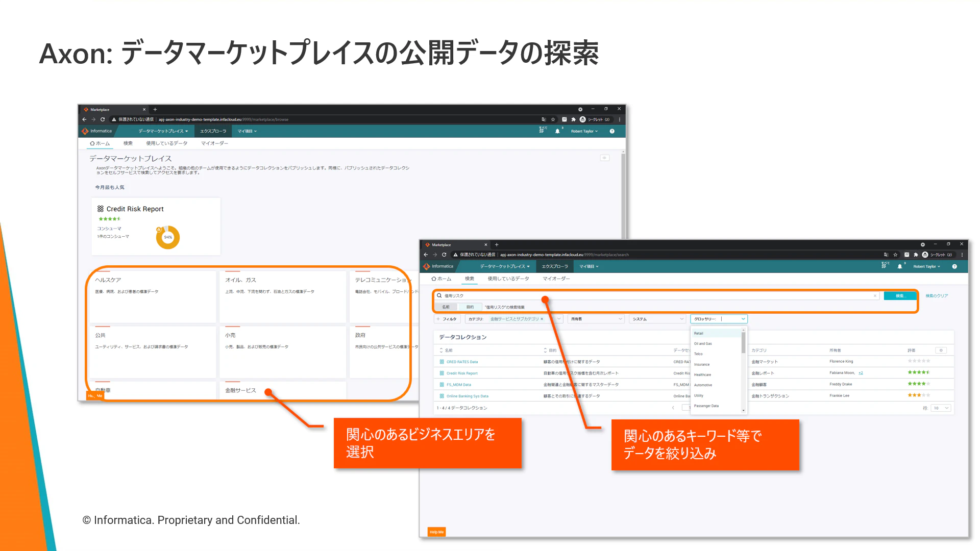Viewport: 980px width, 551px height.
Task: Open the Robert Taylor user menu in the browse window
Action: (x=584, y=131)
